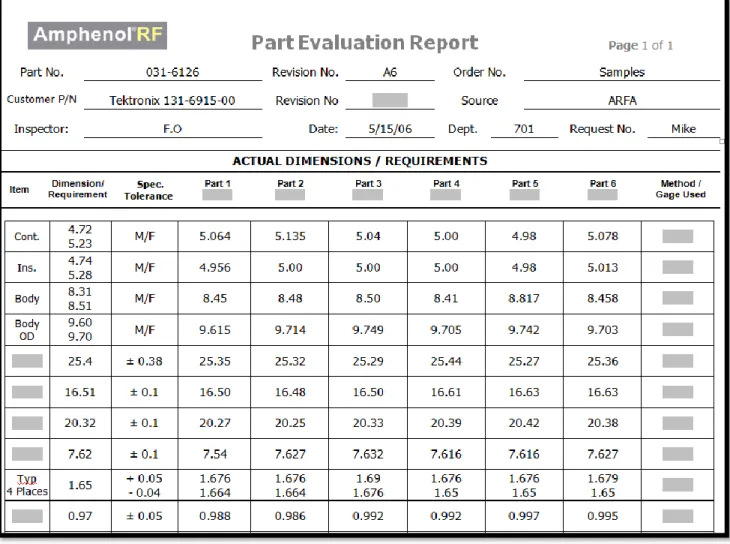
Task: Select measurement value '7.632'
Action: pos(368,454)
